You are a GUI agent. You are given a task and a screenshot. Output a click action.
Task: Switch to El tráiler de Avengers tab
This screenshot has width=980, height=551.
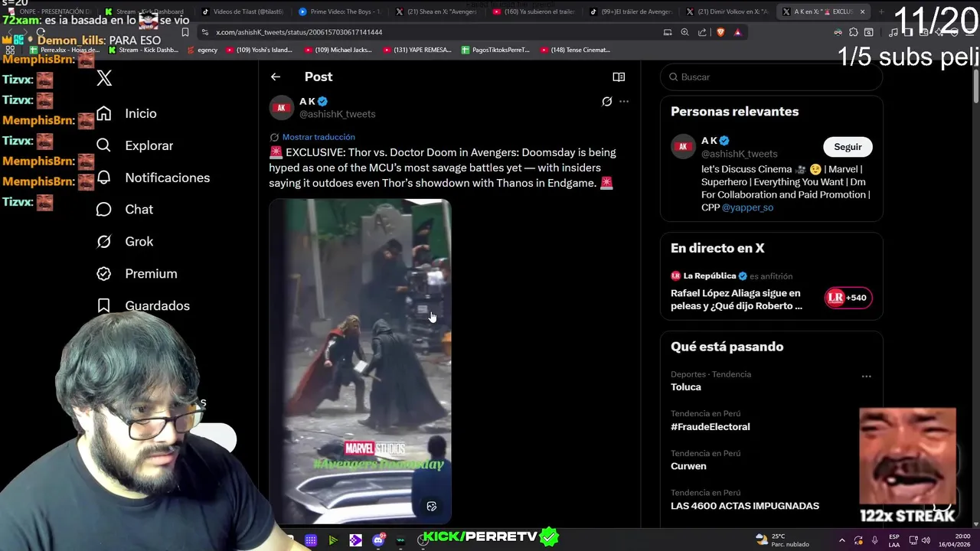pyautogui.click(x=630, y=11)
